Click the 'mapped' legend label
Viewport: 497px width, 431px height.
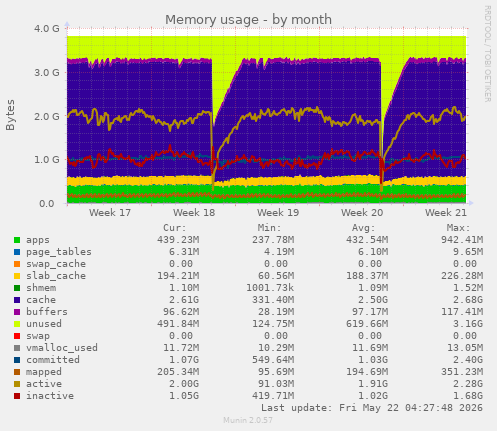(x=44, y=372)
